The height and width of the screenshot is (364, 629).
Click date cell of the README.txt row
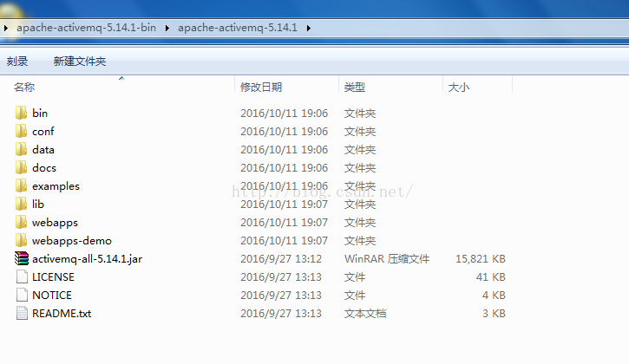[x=281, y=313]
